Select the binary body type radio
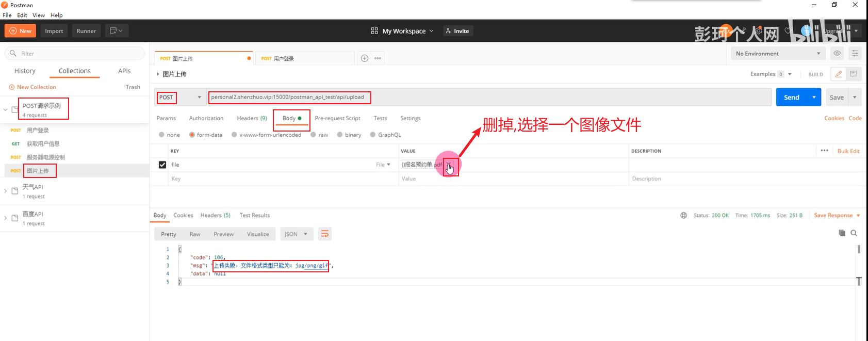The width and height of the screenshot is (868, 341). 340,135
